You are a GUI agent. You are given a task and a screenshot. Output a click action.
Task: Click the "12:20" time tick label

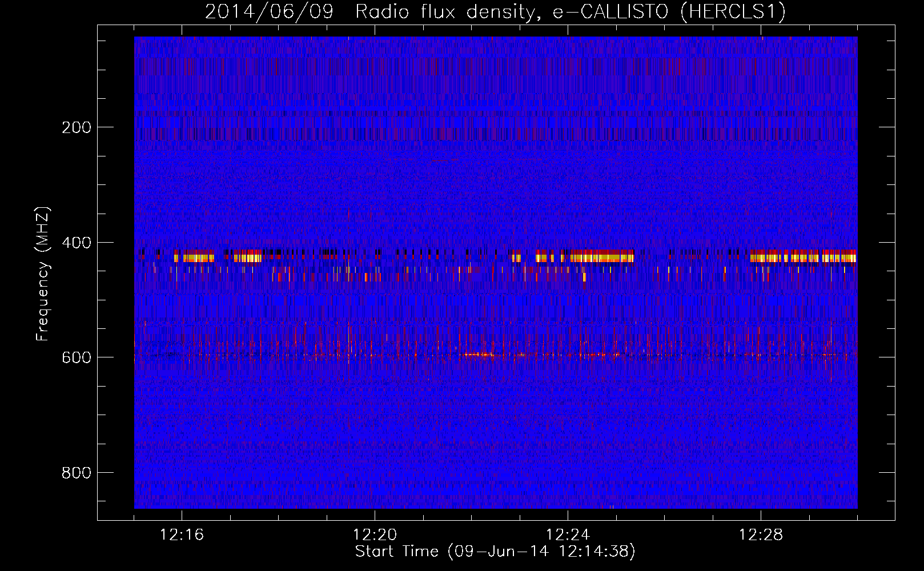click(x=375, y=535)
